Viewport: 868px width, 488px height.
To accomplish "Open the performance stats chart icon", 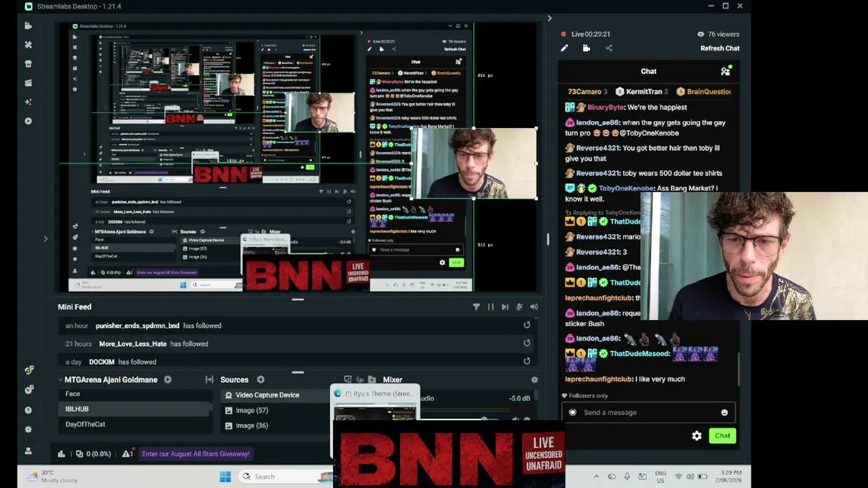I will click(62, 454).
